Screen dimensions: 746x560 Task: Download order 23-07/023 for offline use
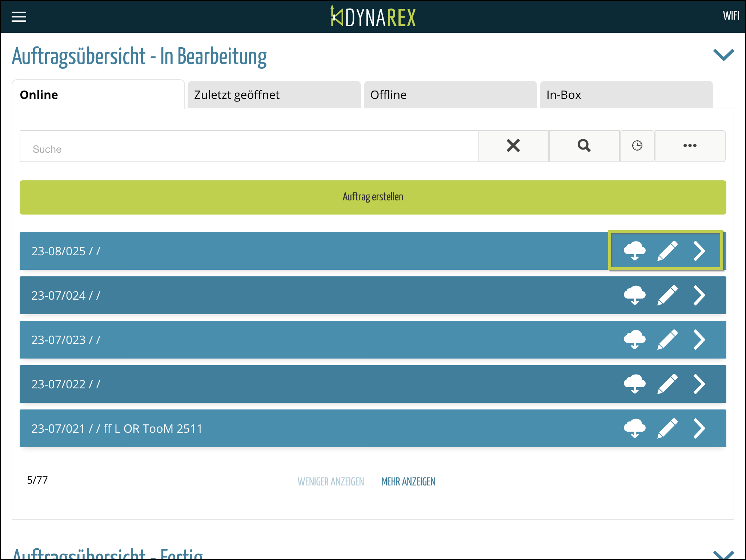pos(634,340)
